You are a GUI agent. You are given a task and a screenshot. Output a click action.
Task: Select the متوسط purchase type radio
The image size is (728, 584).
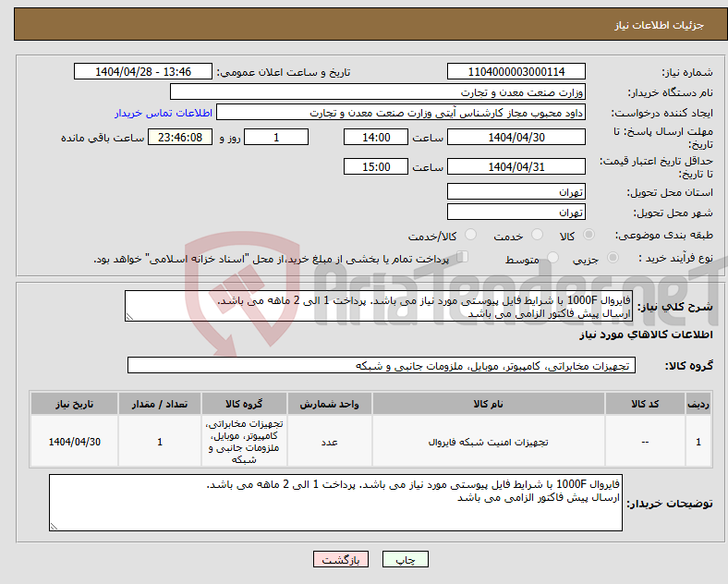point(552,257)
